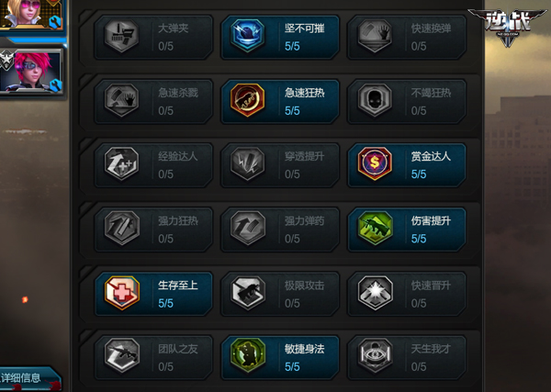This screenshot has width=551, height=392.
Task: Click the 逆战 game logo
Action: point(508,26)
